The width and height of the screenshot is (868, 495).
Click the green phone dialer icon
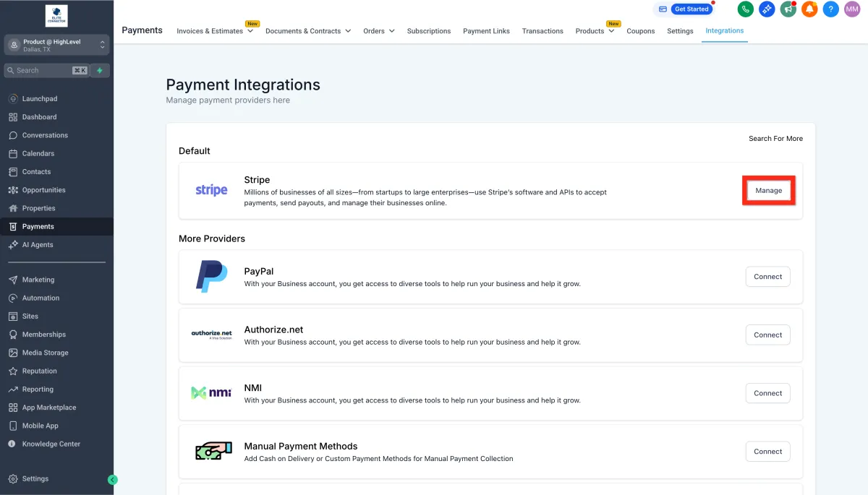(745, 9)
